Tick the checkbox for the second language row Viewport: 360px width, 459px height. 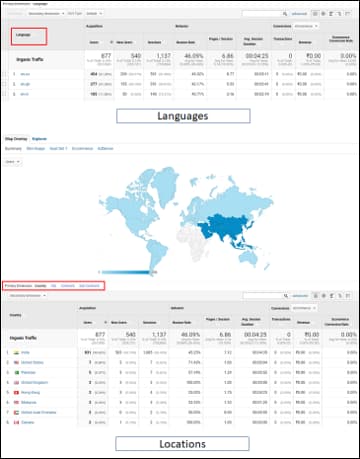4,84
